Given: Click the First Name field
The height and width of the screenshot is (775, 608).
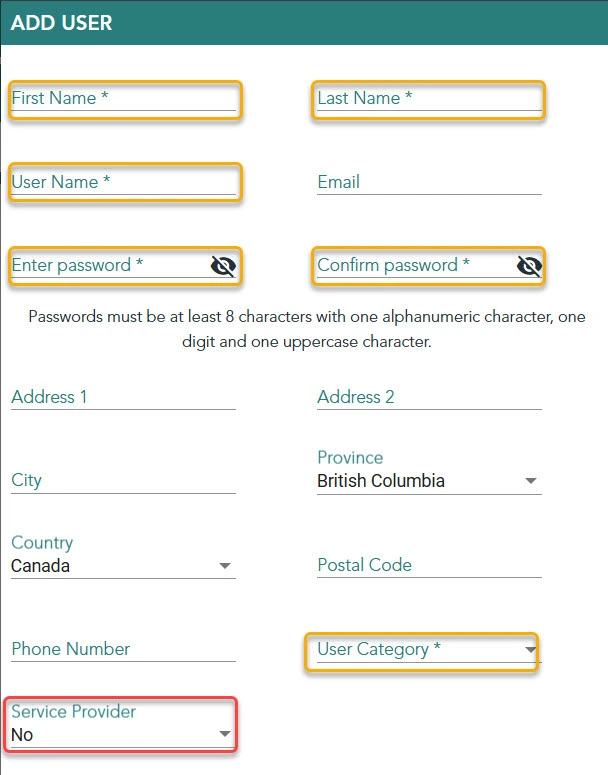Looking at the screenshot, I should [123, 99].
